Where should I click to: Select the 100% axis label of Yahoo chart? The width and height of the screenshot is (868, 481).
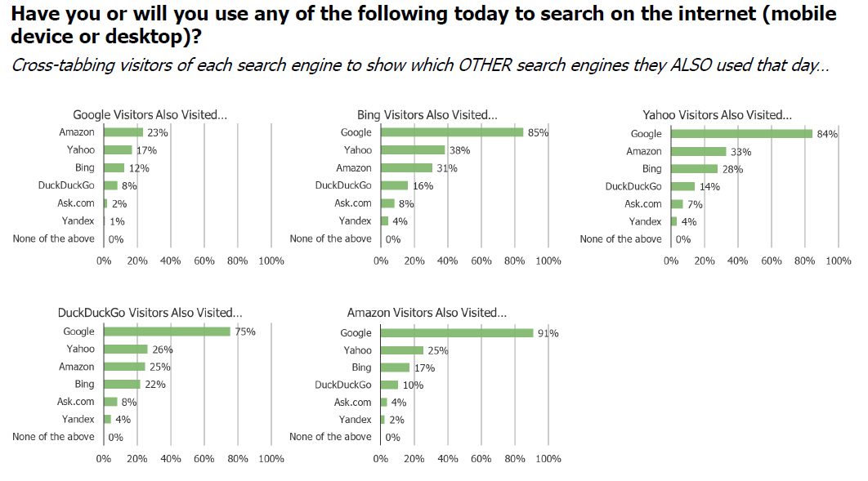(x=838, y=261)
